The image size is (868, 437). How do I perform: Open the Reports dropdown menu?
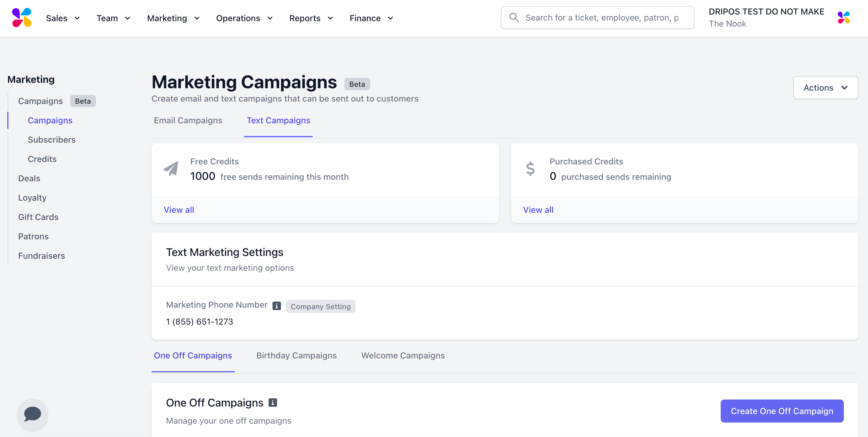[311, 18]
